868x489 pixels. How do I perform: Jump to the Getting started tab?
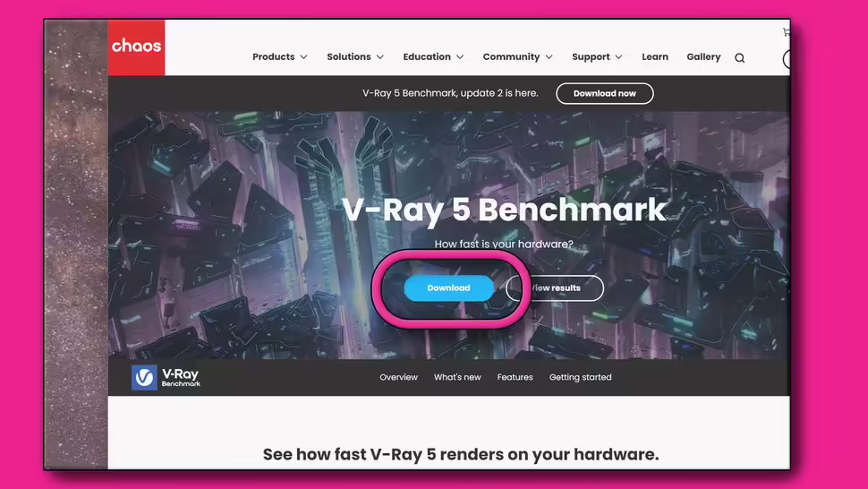point(580,377)
